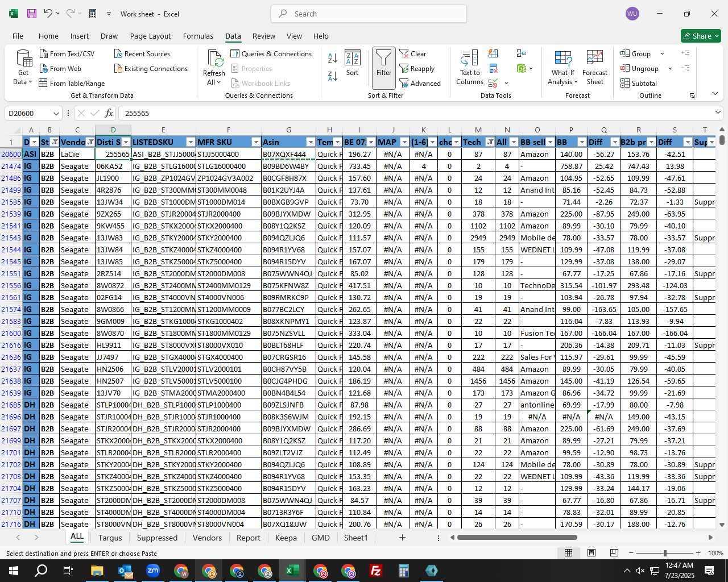The height and width of the screenshot is (582, 728).
Task: Expand the Name Box dropdown
Action: click(x=56, y=113)
